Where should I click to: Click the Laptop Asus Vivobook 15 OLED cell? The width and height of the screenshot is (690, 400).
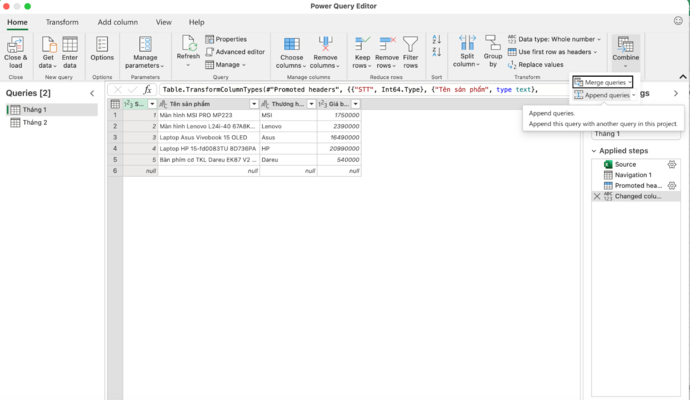click(209, 138)
